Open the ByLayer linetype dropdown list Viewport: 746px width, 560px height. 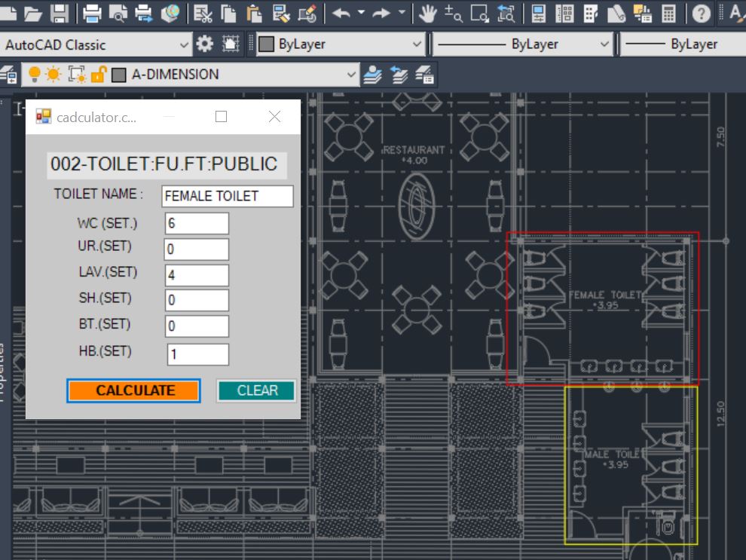(x=604, y=44)
